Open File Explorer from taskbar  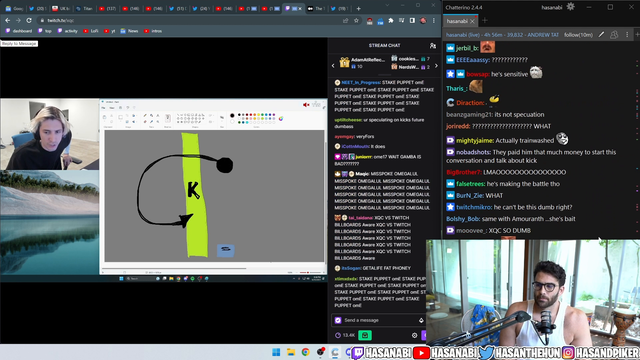291,352
